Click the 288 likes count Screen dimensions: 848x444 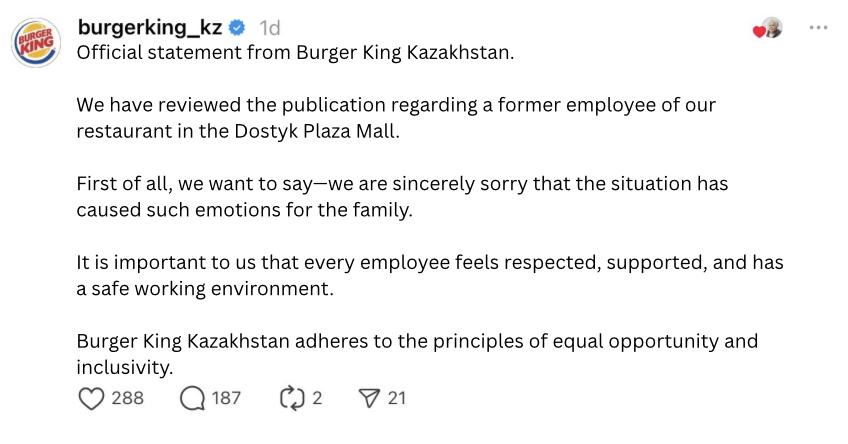(127, 398)
